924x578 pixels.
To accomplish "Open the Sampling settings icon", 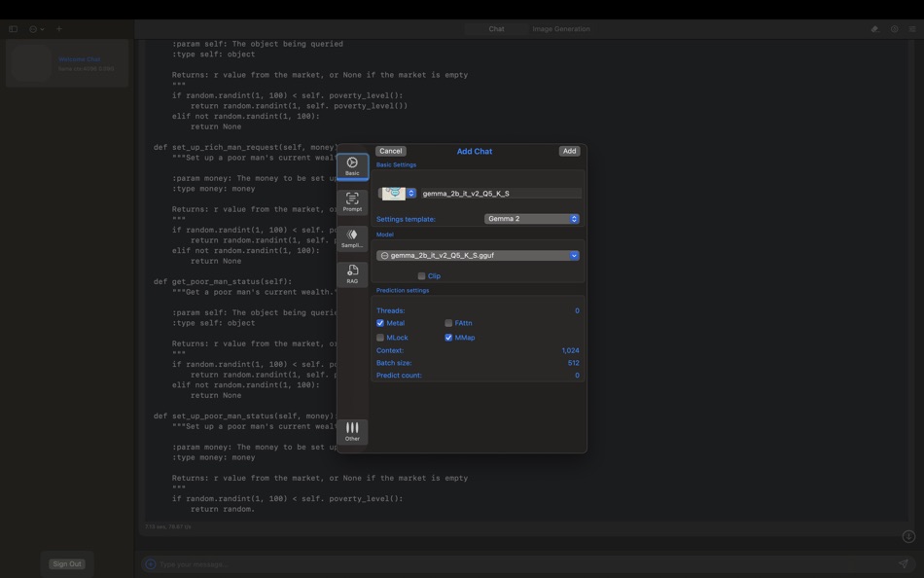I will tap(352, 236).
